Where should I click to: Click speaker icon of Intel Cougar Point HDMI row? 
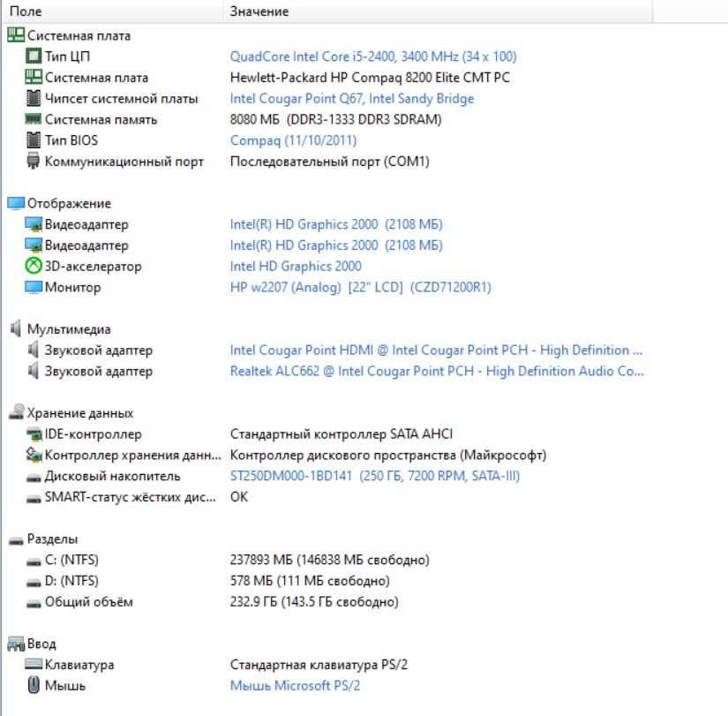pyautogui.click(x=34, y=350)
